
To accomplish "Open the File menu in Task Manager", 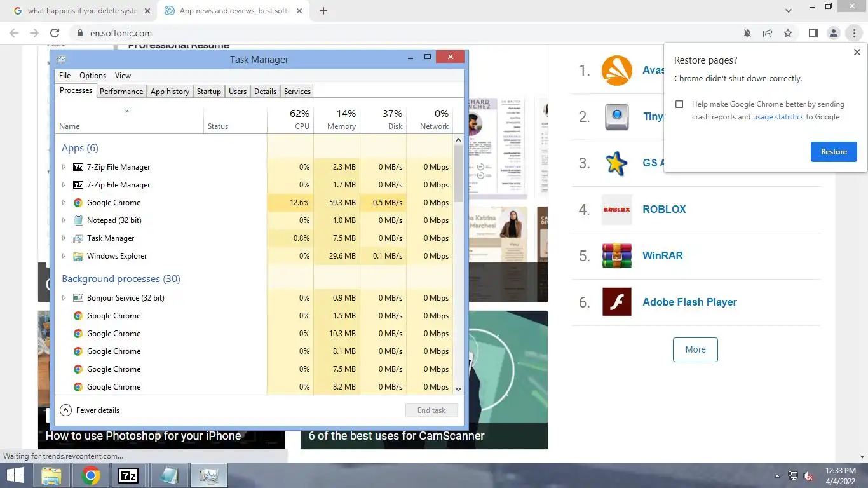I will [65, 76].
